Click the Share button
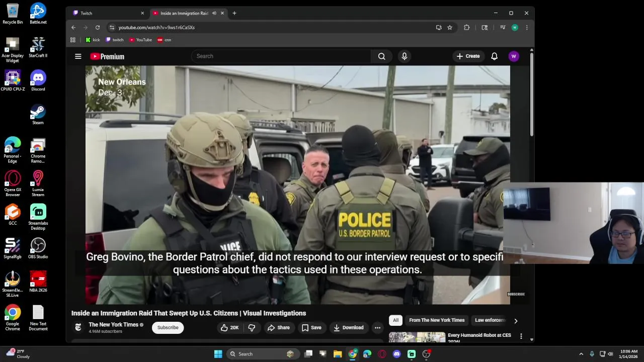The height and width of the screenshot is (362, 644). click(279, 328)
